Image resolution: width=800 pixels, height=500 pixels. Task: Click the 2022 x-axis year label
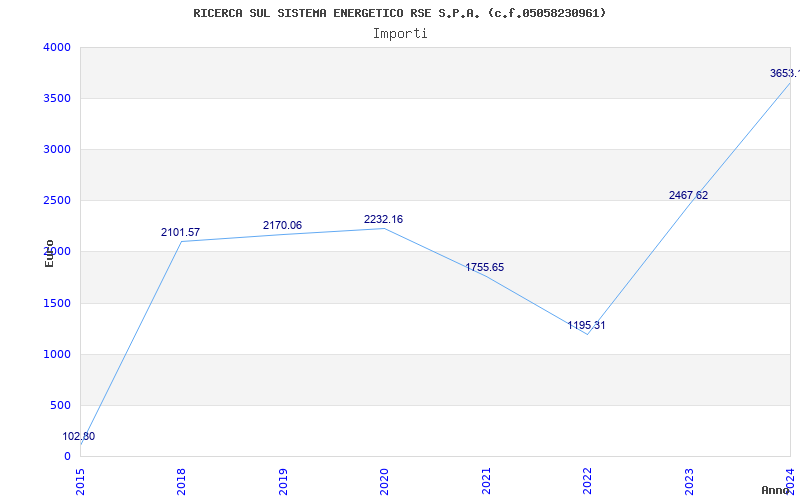click(x=587, y=481)
